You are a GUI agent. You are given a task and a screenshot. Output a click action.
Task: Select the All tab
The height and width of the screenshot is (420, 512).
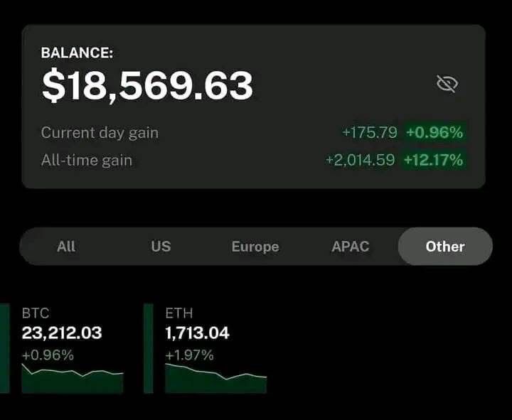pos(66,247)
